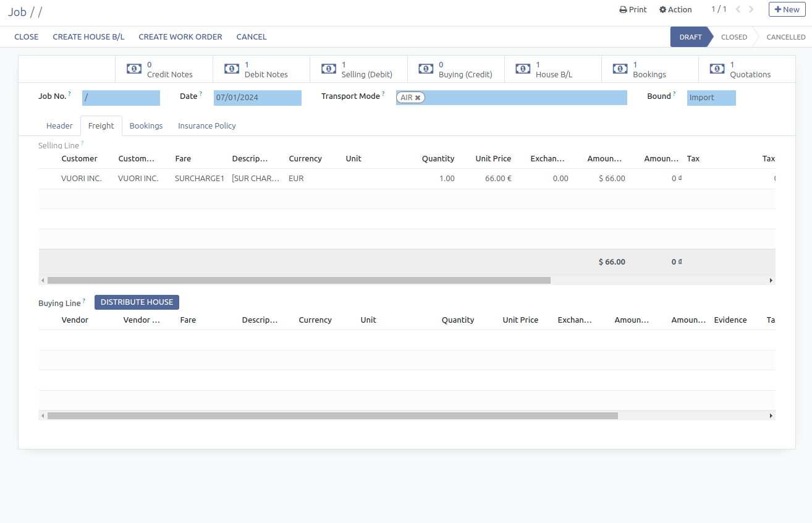Switch to the Insurance Policy tab
812x523 pixels.
[x=207, y=125]
